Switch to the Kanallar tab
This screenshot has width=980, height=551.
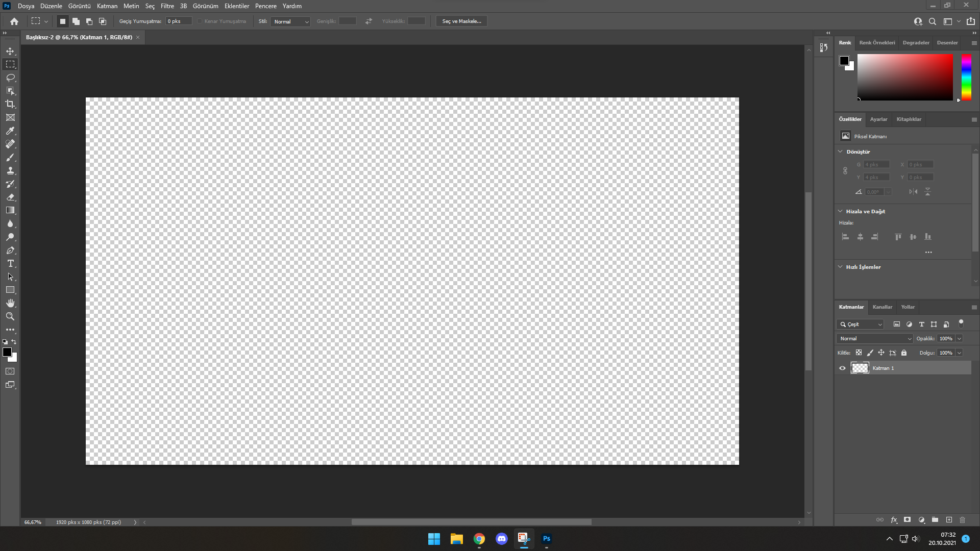click(x=882, y=307)
